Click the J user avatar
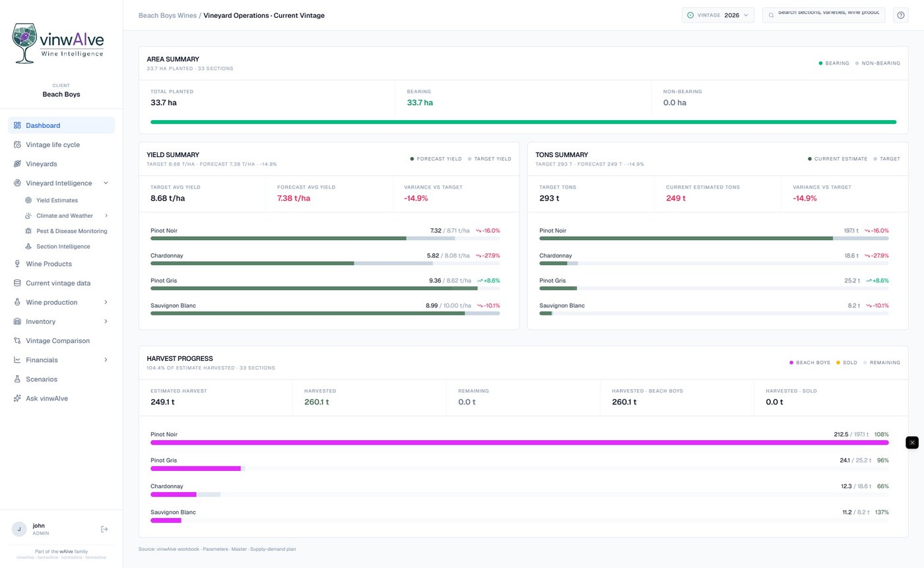Image resolution: width=924 pixels, height=568 pixels. (x=19, y=529)
